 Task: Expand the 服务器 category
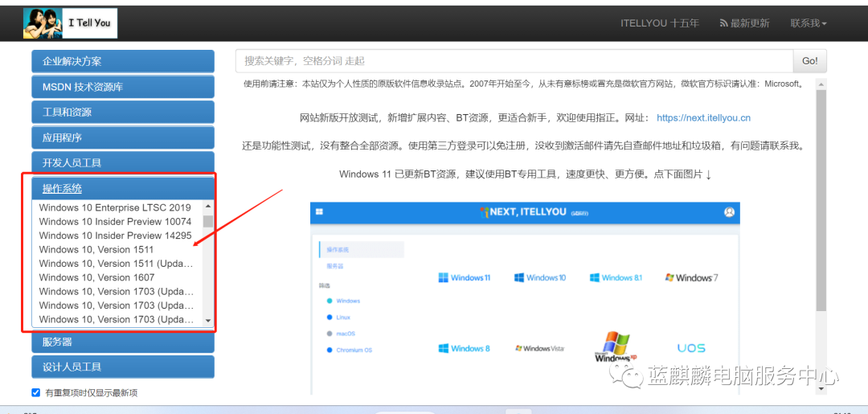pos(123,342)
